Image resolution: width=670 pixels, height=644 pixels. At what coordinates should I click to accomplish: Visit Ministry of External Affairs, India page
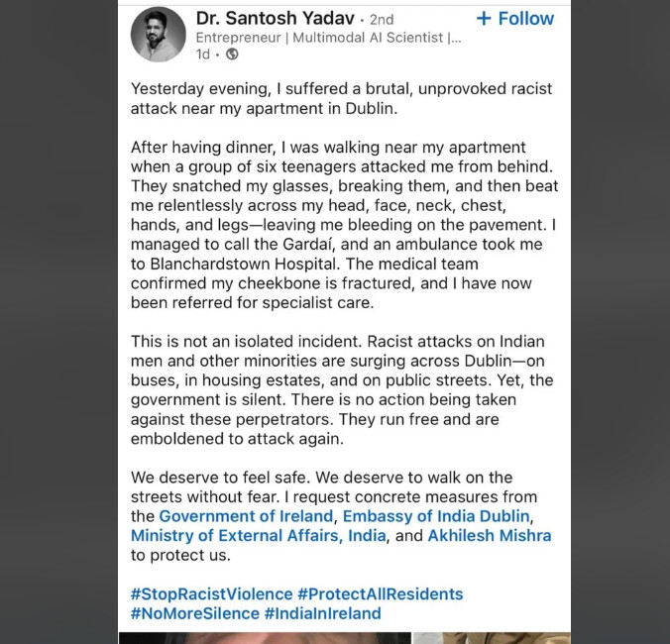tap(258, 536)
